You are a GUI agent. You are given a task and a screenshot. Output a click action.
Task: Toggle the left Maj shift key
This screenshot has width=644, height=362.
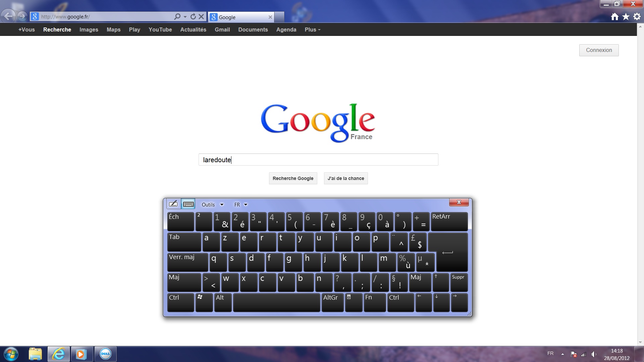[184, 282]
